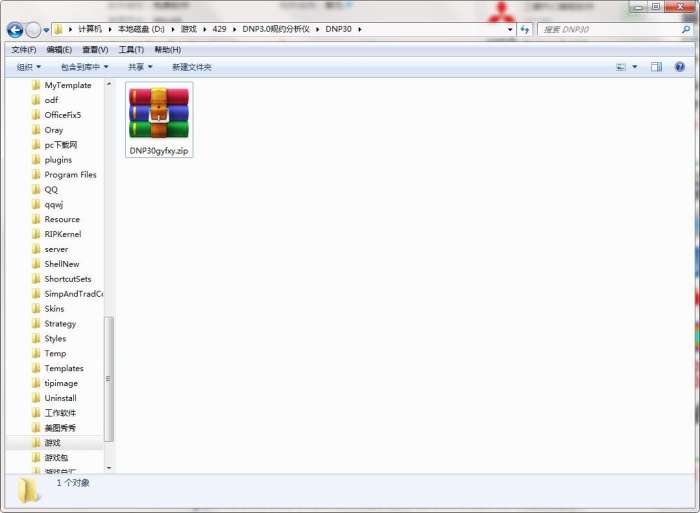Viewport: 700px width, 513px height.
Task: Select the pc下载网 folder in the tree
Action: pyautogui.click(x=55, y=145)
